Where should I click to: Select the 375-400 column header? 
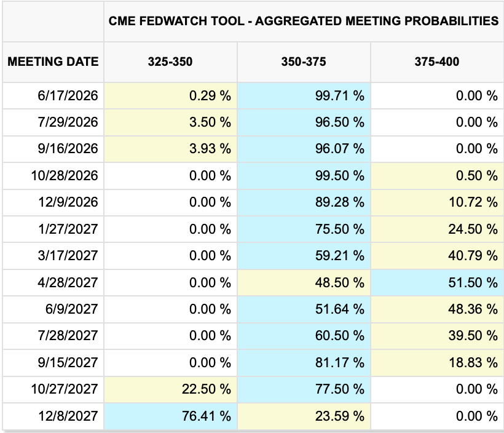point(436,62)
